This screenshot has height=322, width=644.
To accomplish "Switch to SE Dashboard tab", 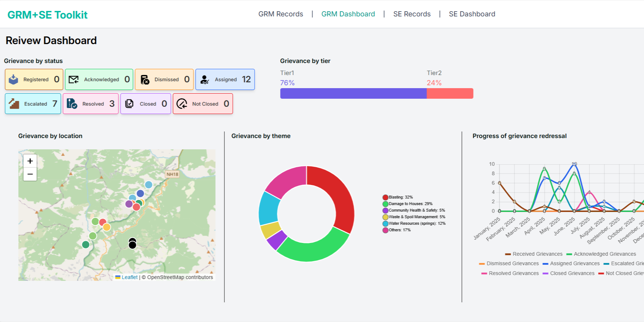I will [472, 14].
